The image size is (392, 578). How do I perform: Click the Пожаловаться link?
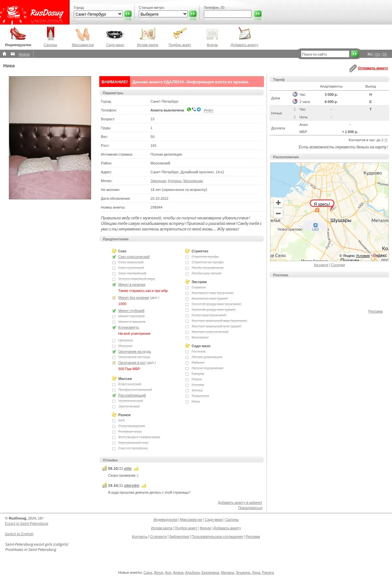pyautogui.click(x=250, y=508)
